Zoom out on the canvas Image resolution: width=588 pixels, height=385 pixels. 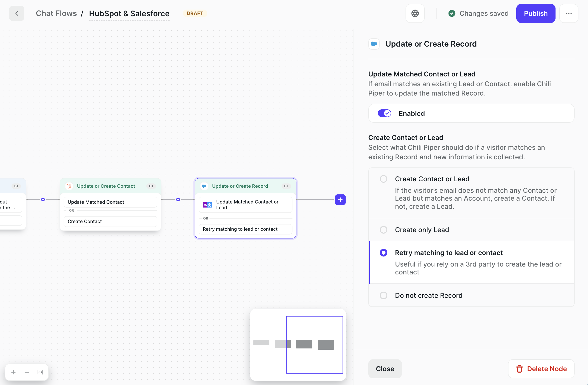27,372
